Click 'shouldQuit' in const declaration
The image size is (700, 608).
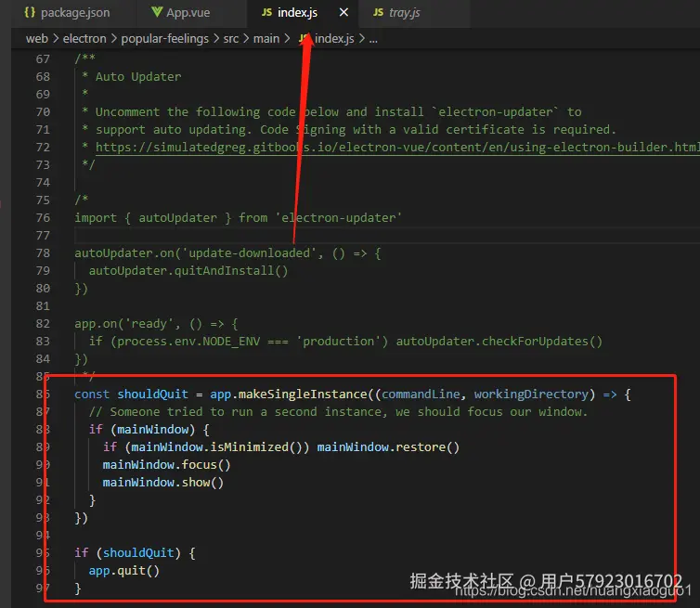[x=152, y=395]
